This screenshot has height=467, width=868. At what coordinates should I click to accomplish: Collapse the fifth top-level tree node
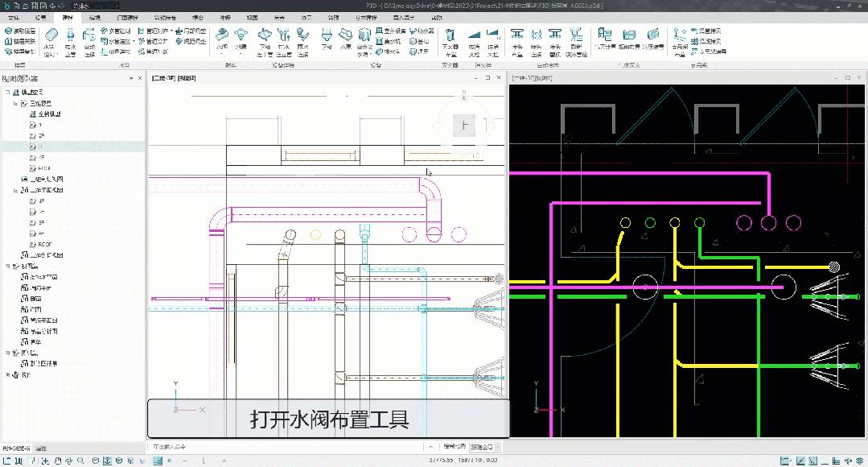click(7, 353)
